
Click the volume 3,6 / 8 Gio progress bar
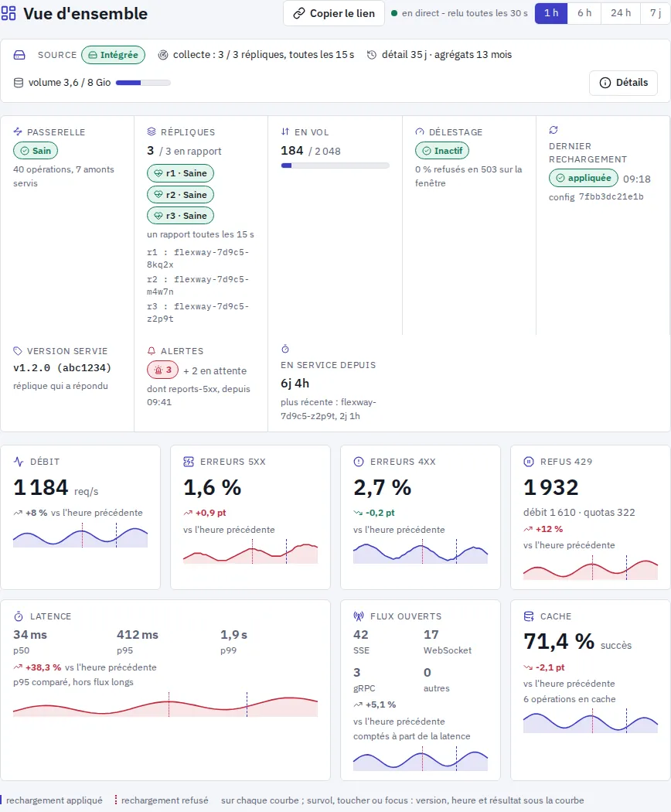click(144, 83)
